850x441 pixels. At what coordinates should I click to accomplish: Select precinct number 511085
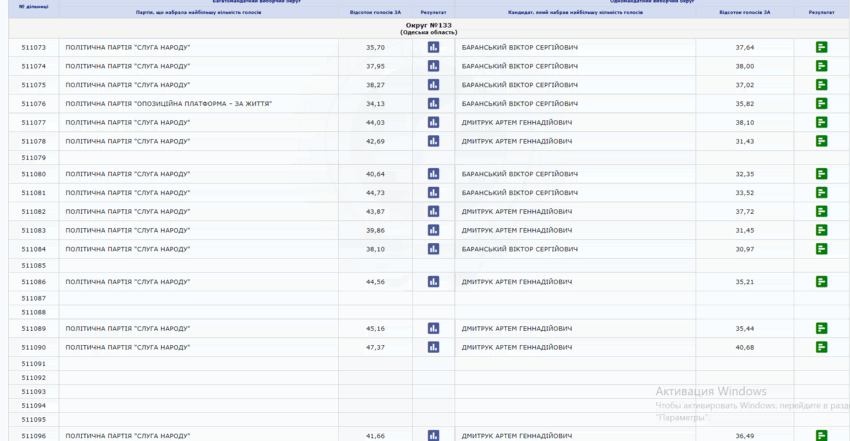34,265
